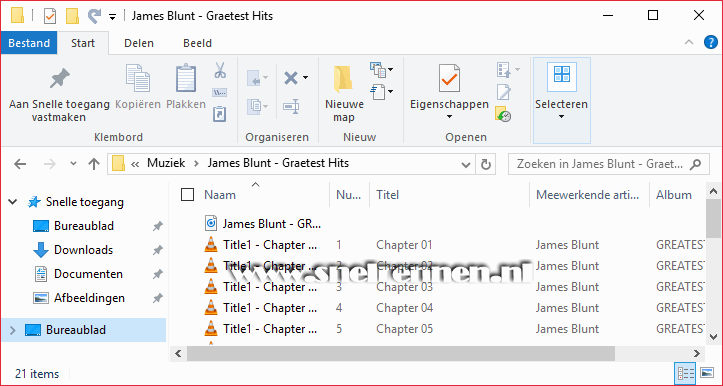Click the Selecteren grid icon
The width and height of the screenshot is (723, 386).
tap(562, 77)
